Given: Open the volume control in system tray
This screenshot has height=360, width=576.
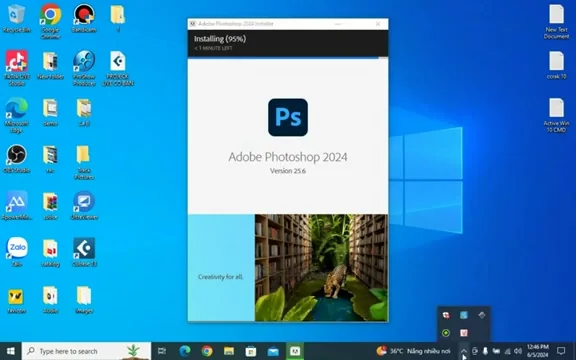Looking at the screenshot, I should [518, 351].
